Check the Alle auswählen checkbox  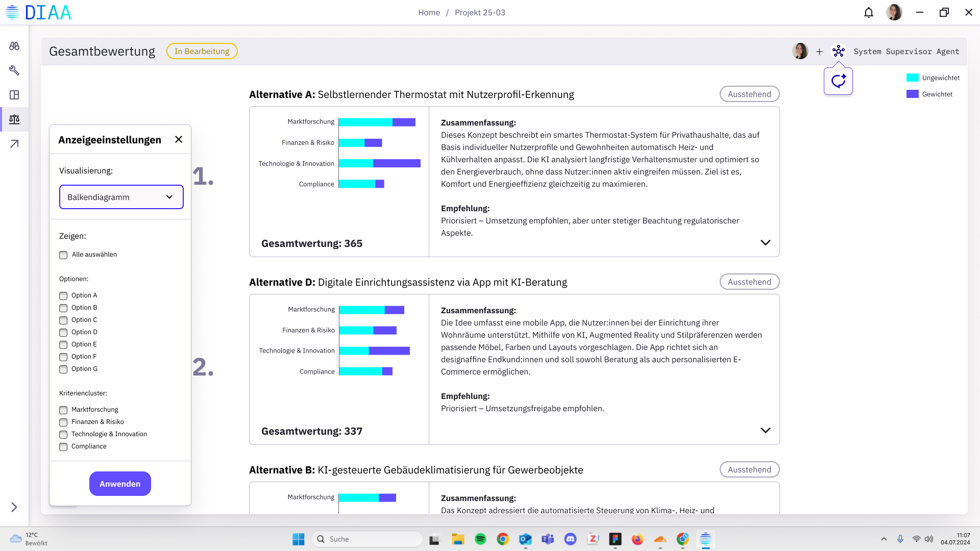[63, 255]
